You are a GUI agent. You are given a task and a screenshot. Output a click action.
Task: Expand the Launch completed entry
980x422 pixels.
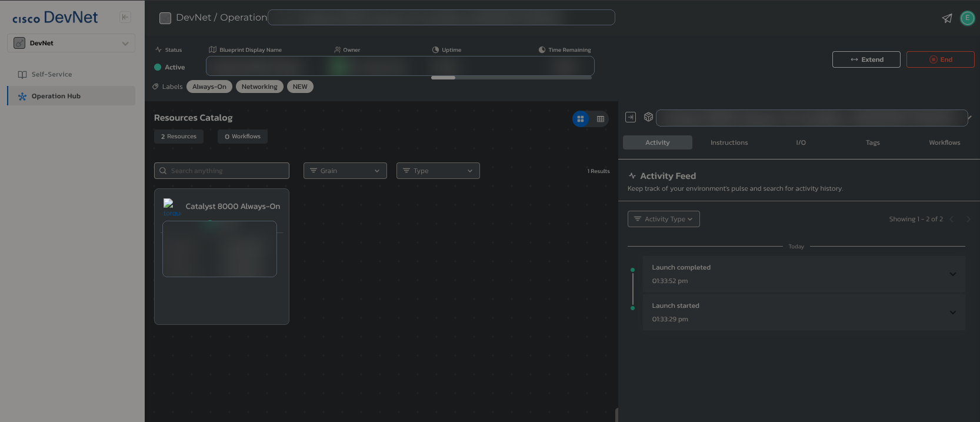point(953,274)
